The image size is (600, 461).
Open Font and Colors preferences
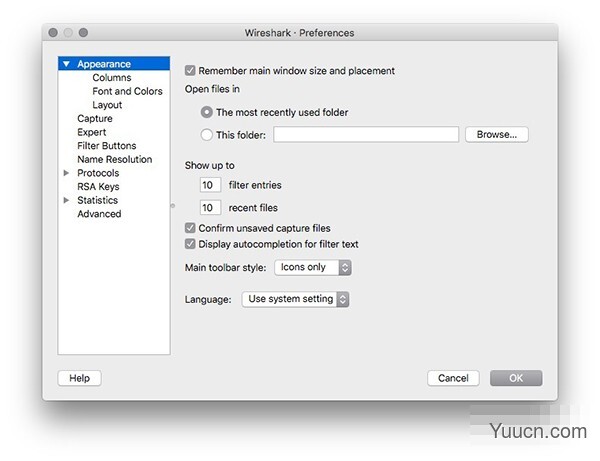point(127,91)
